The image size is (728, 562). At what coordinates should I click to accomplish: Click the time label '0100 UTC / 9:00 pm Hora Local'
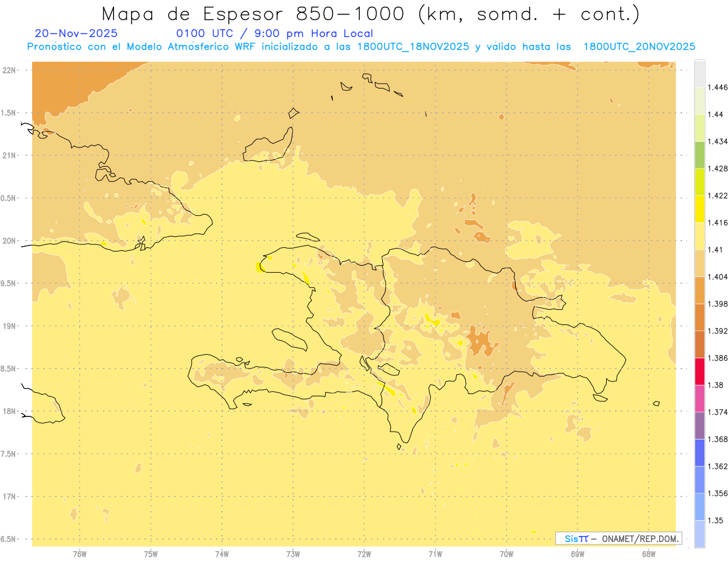[275, 33]
